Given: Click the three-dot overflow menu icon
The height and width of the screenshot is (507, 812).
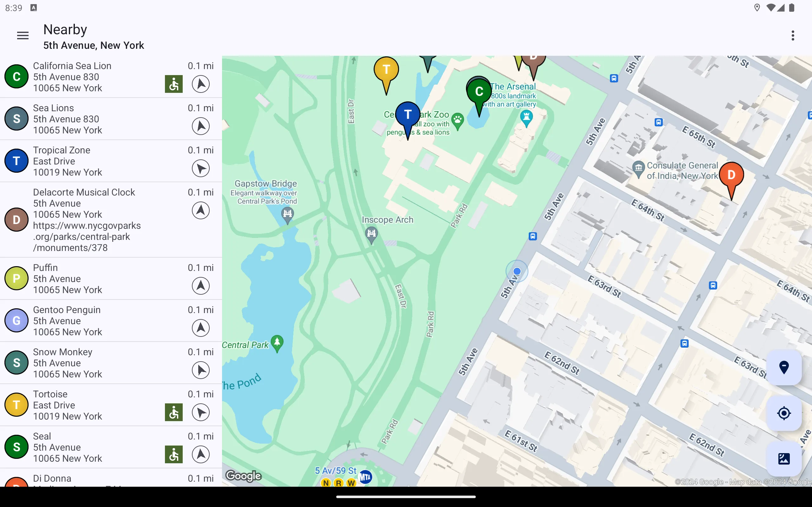Looking at the screenshot, I should (793, 35).
